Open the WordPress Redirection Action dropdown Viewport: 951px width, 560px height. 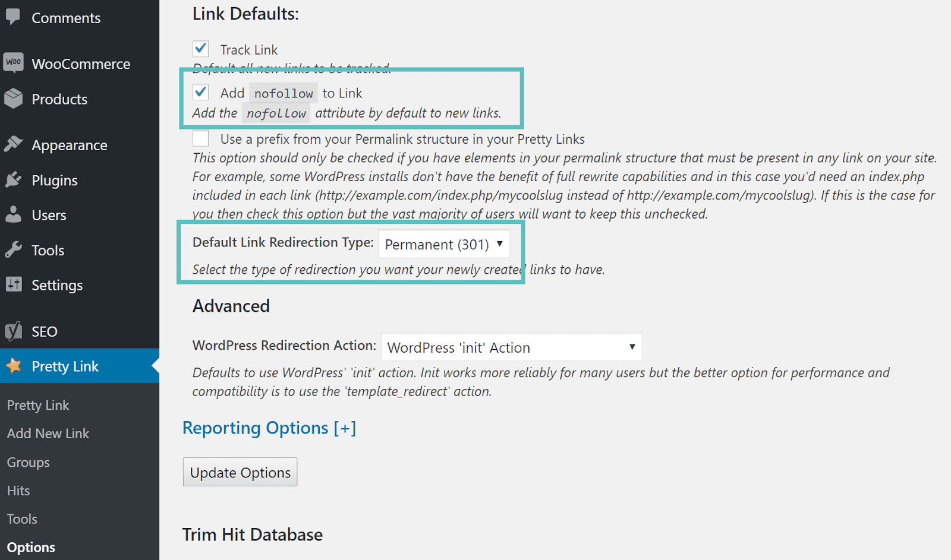[x=511, y=347]
